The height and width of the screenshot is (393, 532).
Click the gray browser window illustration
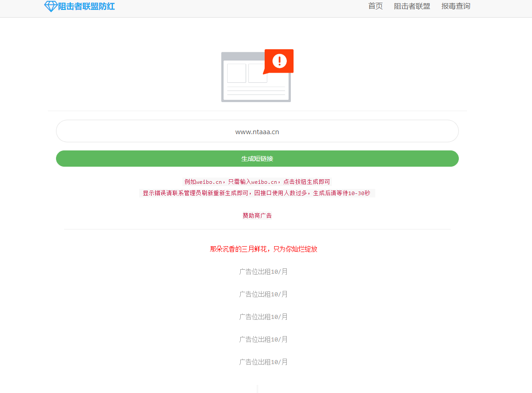coord(256,90)
